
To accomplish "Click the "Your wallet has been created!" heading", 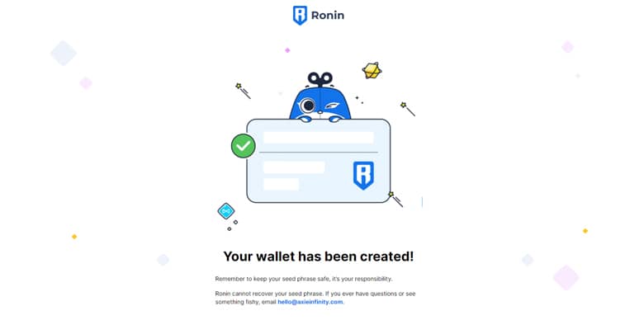I will point(319,256).
